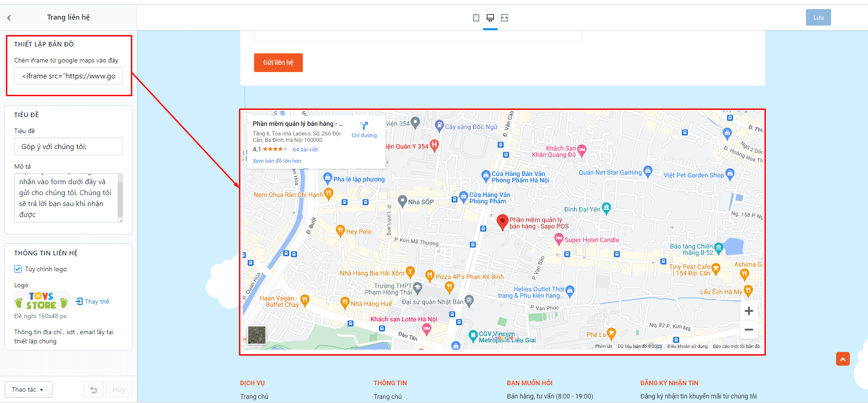Click the Cửa Hàng Bán Văn Phòng Phẩm Hà Nội pin
The image size is (868, 403).
click(x=486, y=175)
